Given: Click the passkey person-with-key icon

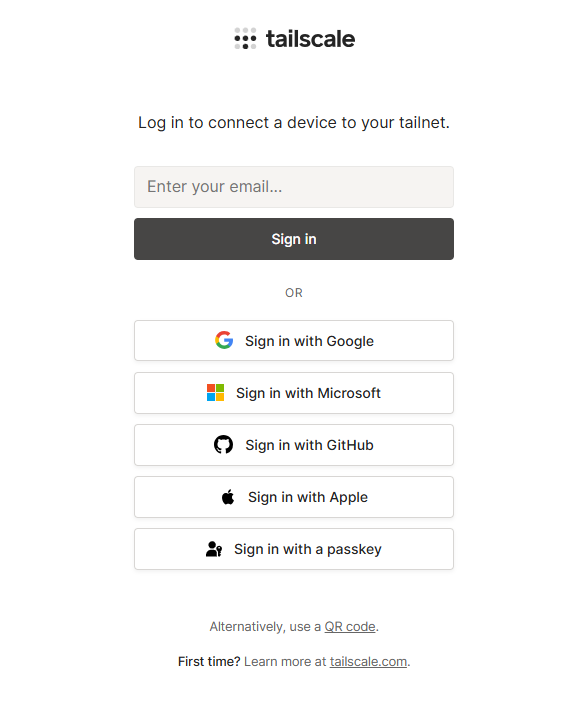Looking at the screenshot, I should click(214, 549).
